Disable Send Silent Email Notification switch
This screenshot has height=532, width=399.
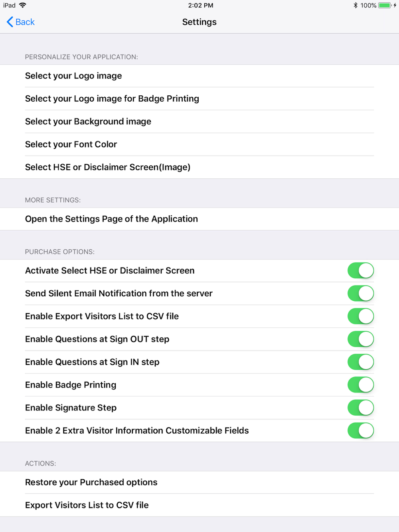[x=361, y=294]
